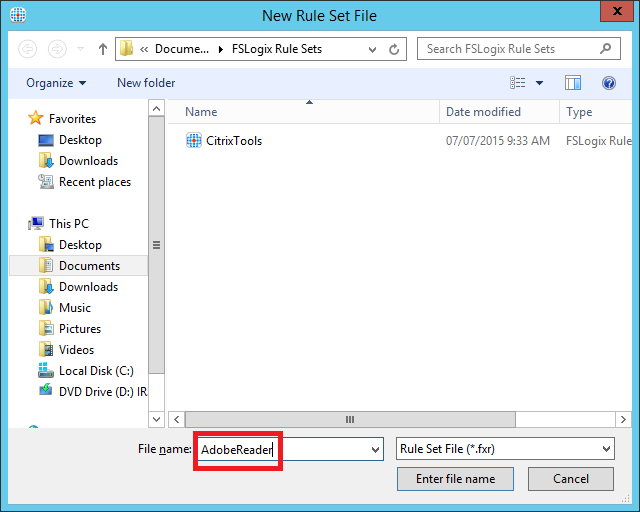
Task: Open the Music folder
Action: coord(75,308)
